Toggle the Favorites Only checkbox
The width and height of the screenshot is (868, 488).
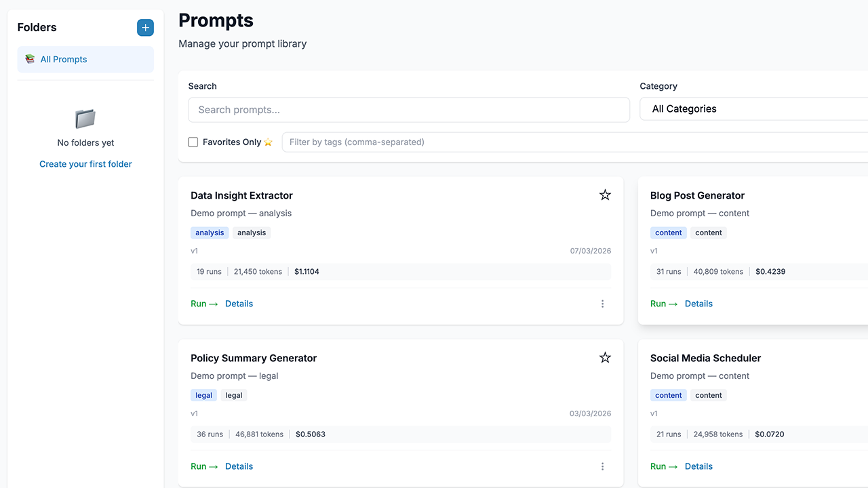[x=193, y=142]
